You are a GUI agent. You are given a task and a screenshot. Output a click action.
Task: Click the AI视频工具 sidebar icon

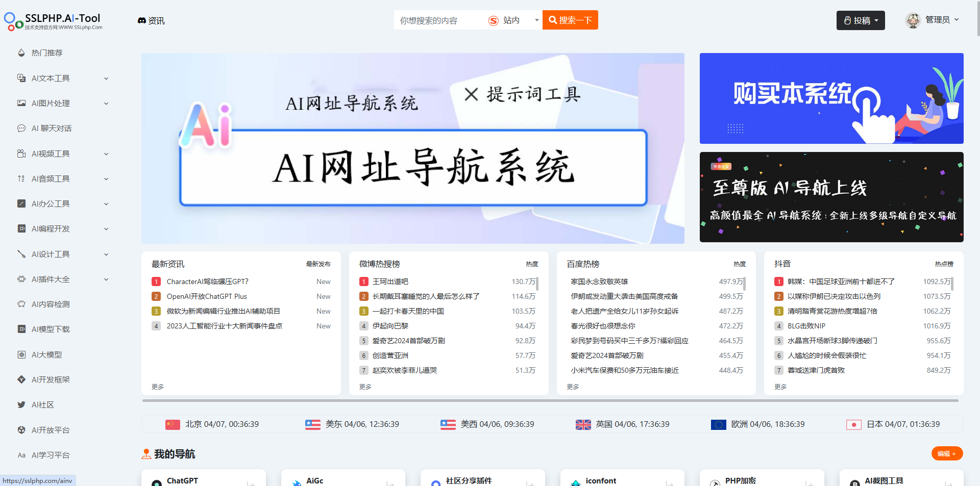click(21, 154)
